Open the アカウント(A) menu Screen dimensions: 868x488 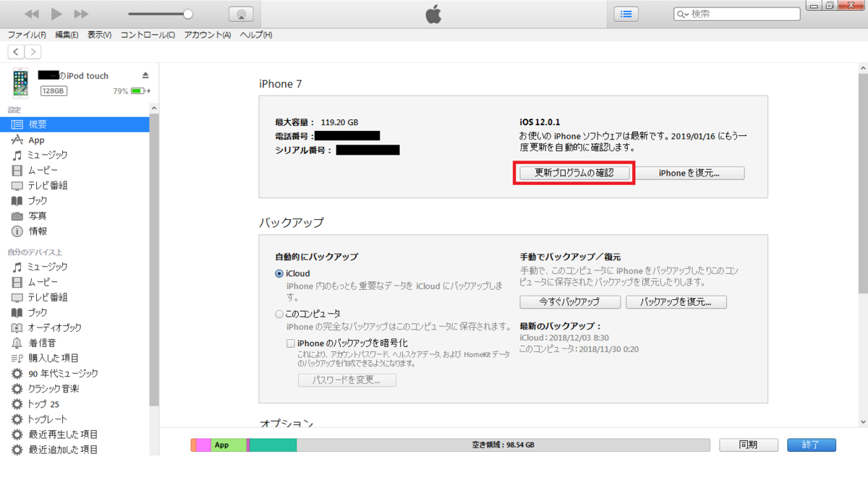coord(207,35)
